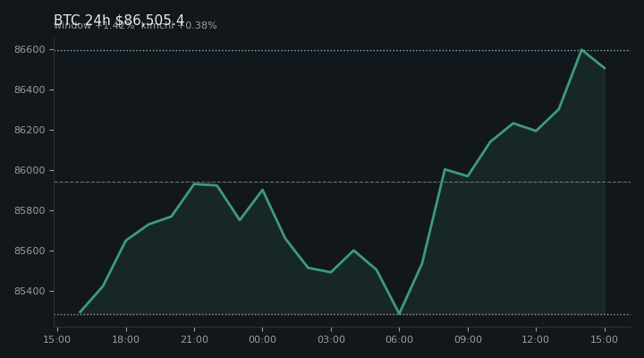Click the highest peak of the price line
Image resolution: width=644 pixels, height=358 pixels.
coord(581,50)
